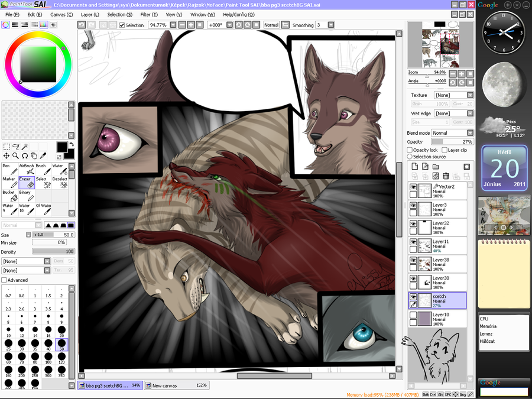Screen dimensions: 532x399
Task: Open the Wet edge dropdown
Action: [x=453, y=113]
